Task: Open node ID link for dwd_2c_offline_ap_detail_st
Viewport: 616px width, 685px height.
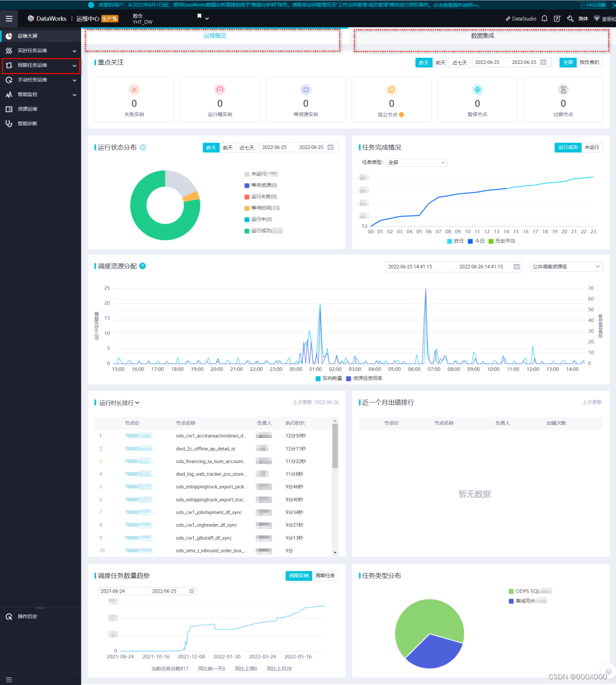Action: pos(139,449)
